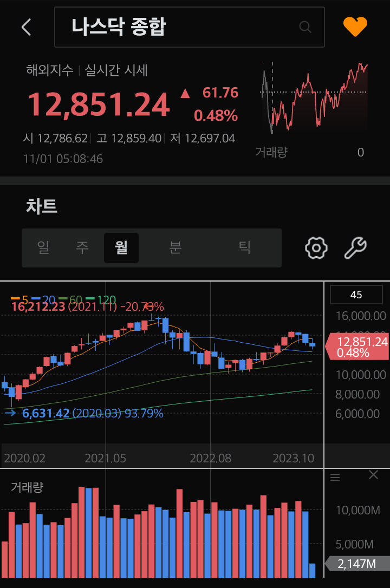The height and width of the screenshot is (588, 390).
Task: Open the search field showing 나스닥 종합
Action: pyautogui.click(x=190, y=27)
